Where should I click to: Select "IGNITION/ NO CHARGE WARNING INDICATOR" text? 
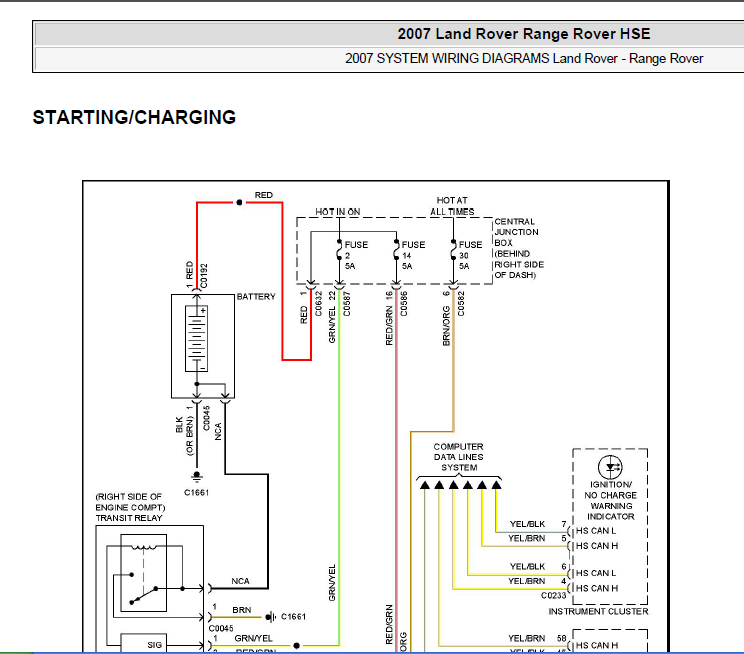[610, 500]
